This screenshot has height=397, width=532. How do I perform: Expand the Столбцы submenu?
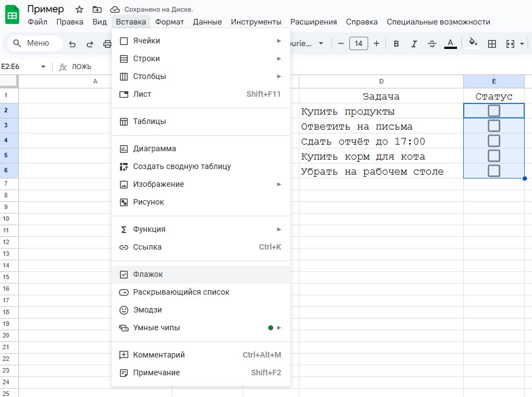(x=201, y=76)
